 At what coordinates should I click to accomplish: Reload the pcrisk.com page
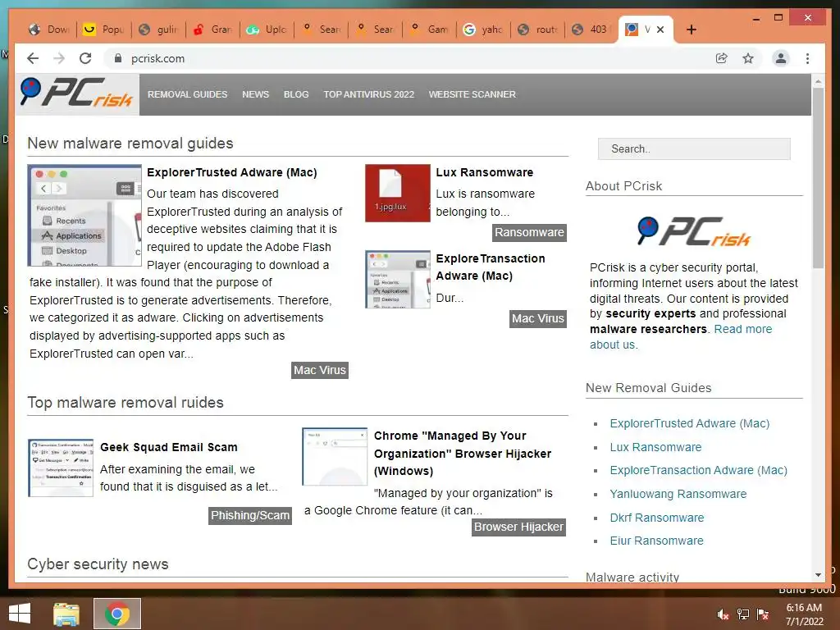pyautogui.click(x=85, y=58)
